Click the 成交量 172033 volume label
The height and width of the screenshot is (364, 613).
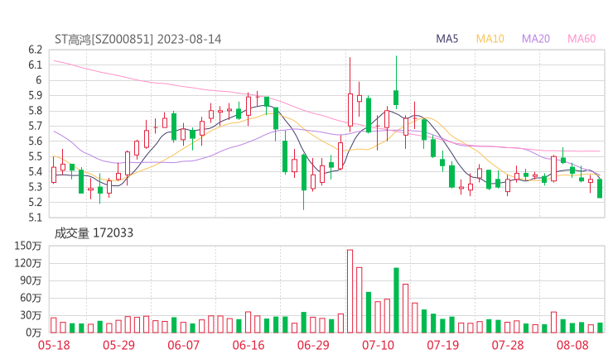[94, 233]
